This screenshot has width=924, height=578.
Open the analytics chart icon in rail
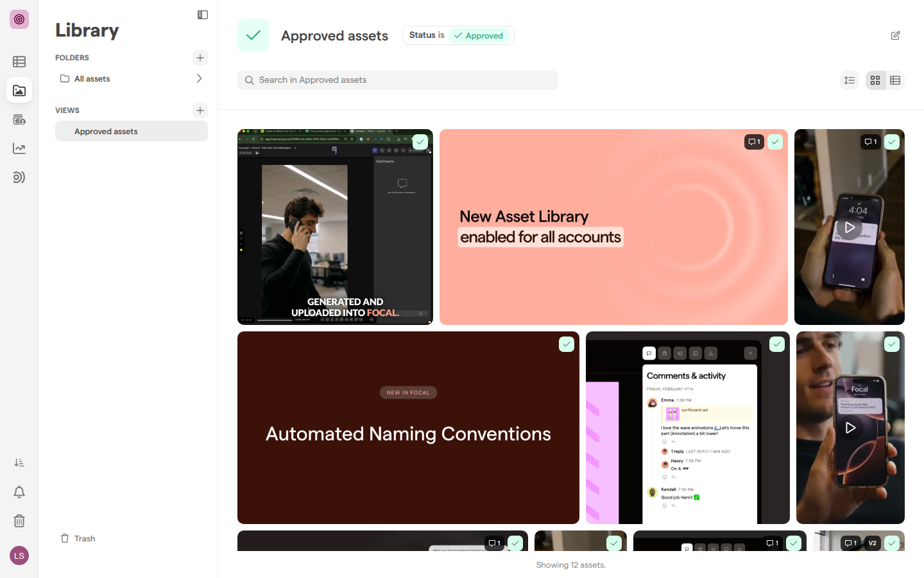(x=19, y=148)
